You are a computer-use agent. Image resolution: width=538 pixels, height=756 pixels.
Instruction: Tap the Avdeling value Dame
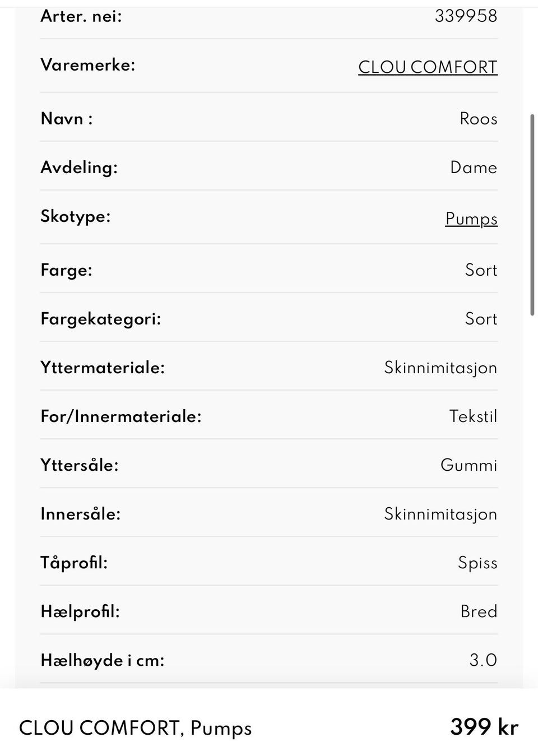[474, 168]
